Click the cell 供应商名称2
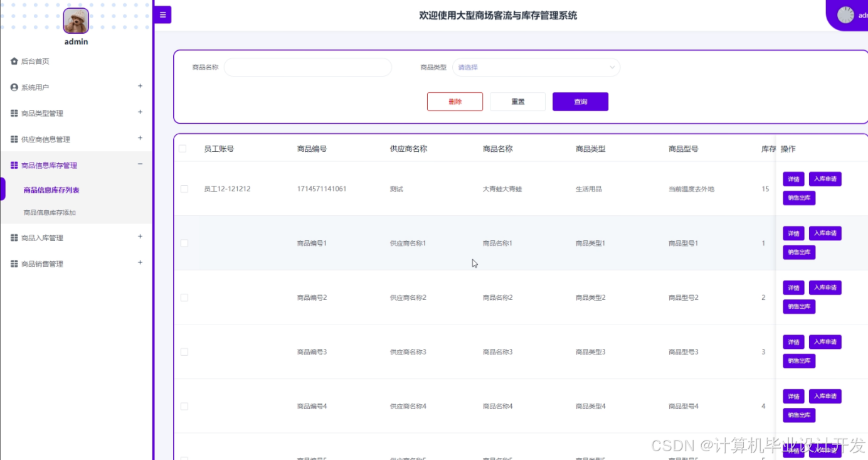This screenshot has height=460, width=868. click(x=408, y=297)
